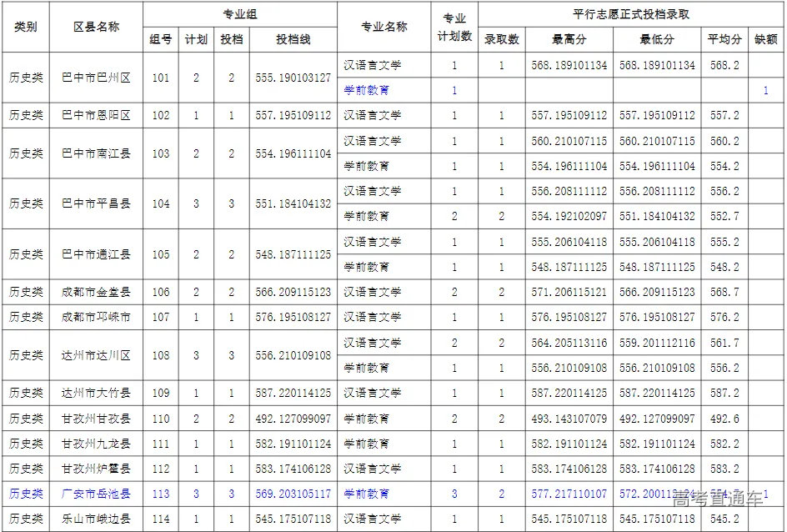Click the 类别 column header
This screenshot has height=532, width=787.
click(x=26, y=27)
